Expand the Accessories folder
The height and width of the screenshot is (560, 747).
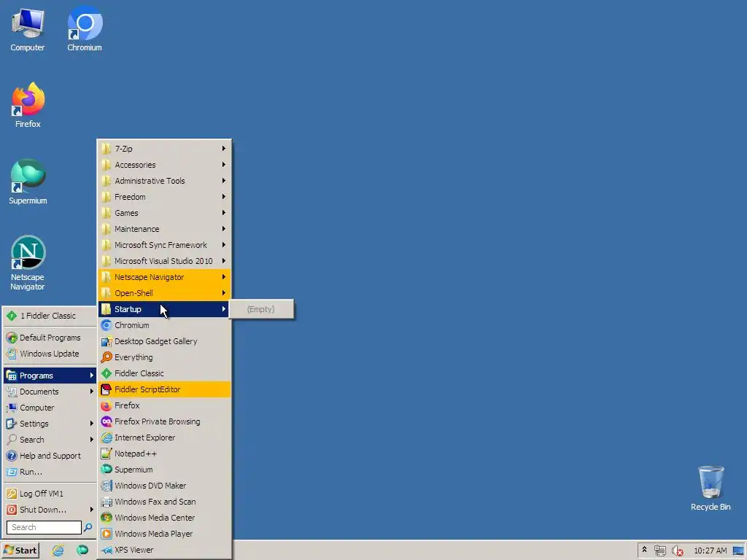coord(164,165)
